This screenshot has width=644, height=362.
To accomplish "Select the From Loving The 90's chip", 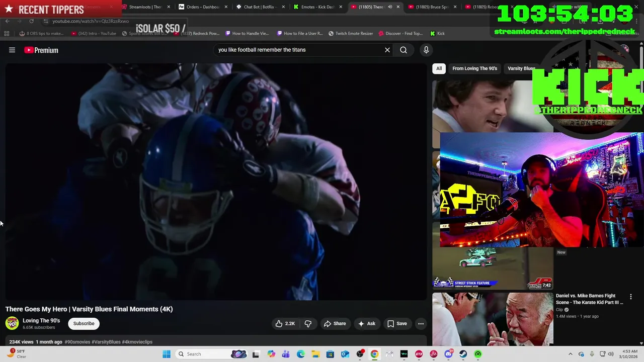I will (474, 68).
